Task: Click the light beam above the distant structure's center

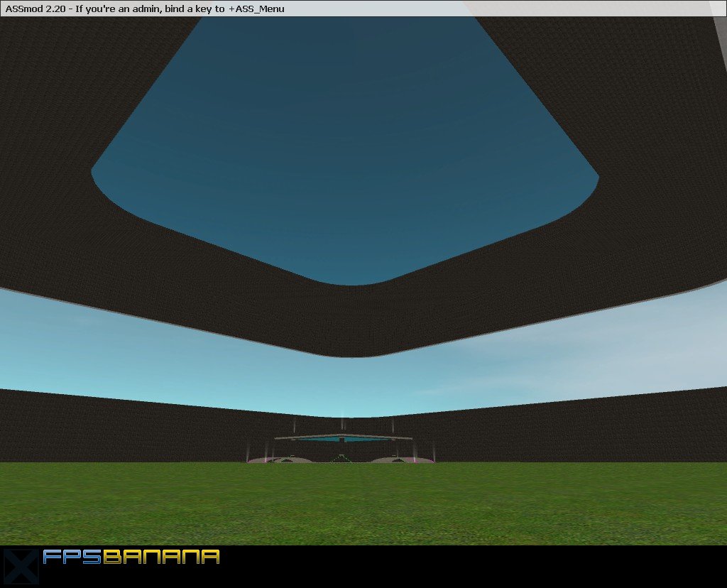Action: point(343,419)
